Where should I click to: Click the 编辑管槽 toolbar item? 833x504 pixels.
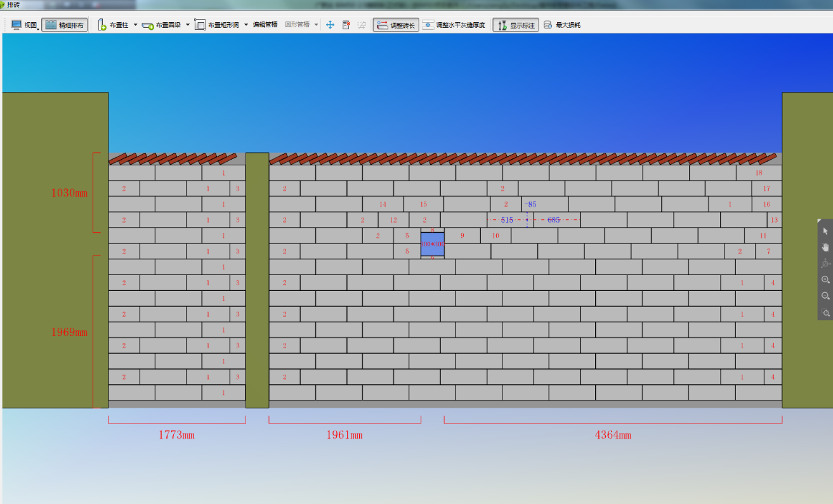[x=265, y=25]
